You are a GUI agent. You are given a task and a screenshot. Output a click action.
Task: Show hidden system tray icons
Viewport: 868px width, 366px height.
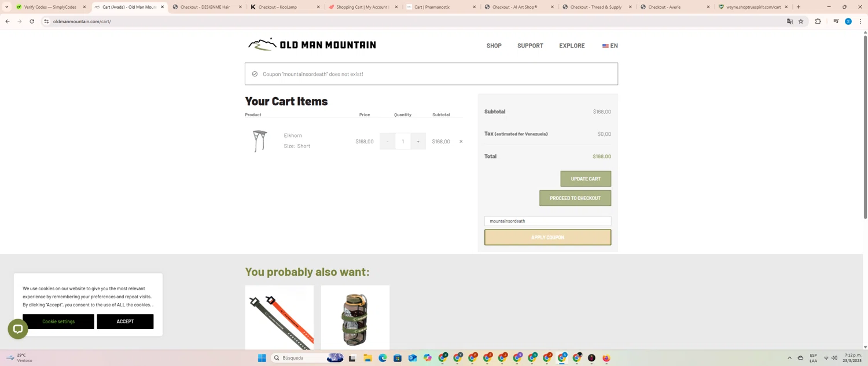pyautogui.click(x=789, y=358)
